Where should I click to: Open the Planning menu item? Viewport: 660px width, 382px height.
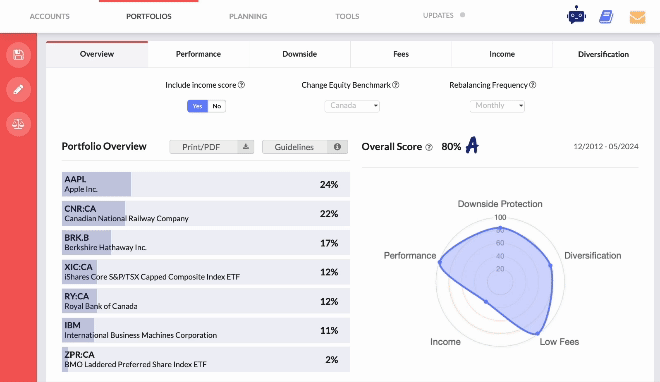[x=248, y=16]
